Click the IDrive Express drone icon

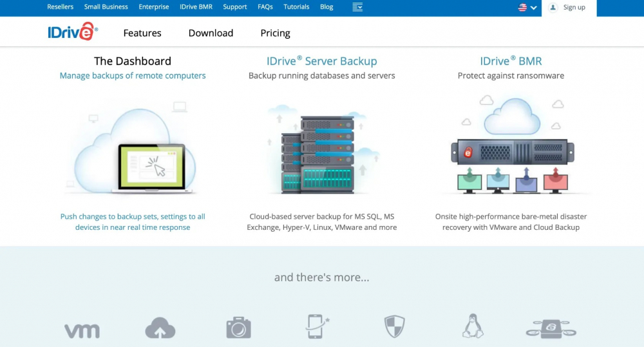pos(551,328)
